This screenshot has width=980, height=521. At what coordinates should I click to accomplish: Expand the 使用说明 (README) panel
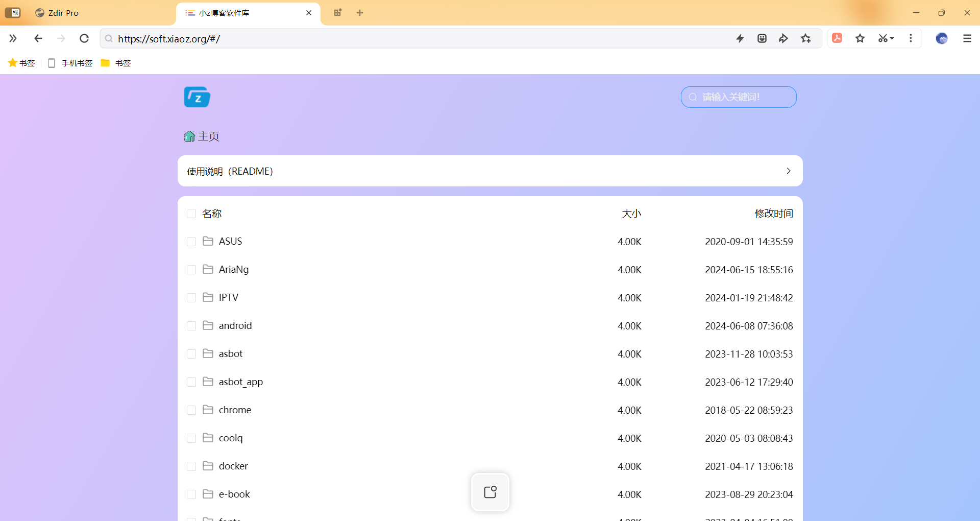(489, 171)
